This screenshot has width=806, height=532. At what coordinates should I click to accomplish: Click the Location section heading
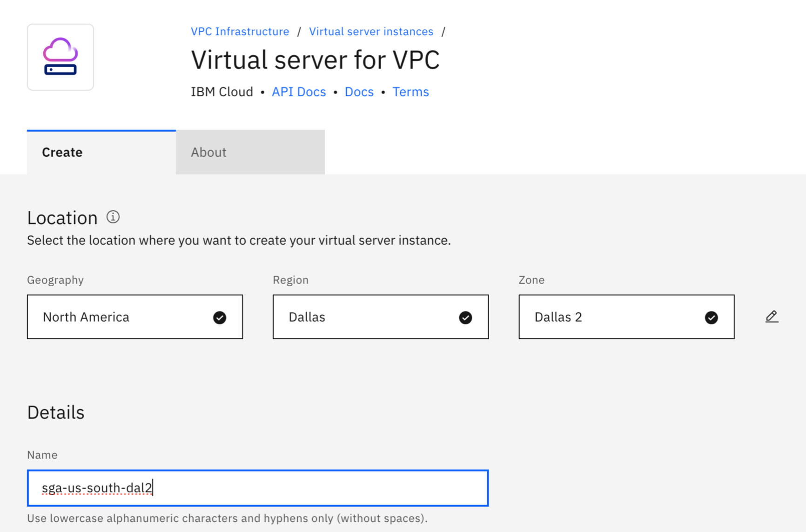tap(62, 218)
